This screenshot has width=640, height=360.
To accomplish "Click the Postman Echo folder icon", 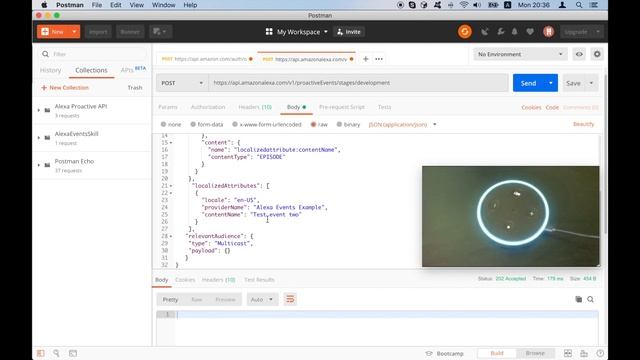I will coord(47,165).
